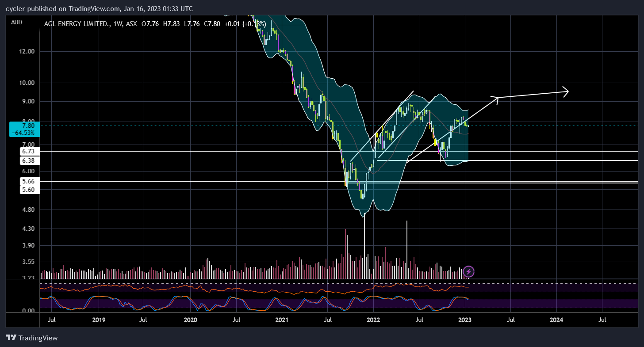Click the Jul label after 2024
Image resolution: width=644 pixels, height=347 pixels.
point(602,319)
